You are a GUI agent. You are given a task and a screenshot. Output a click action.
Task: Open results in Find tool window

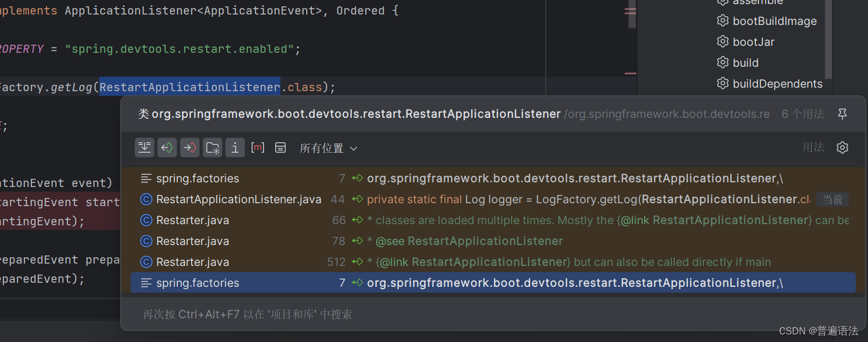tap(145, 147)
